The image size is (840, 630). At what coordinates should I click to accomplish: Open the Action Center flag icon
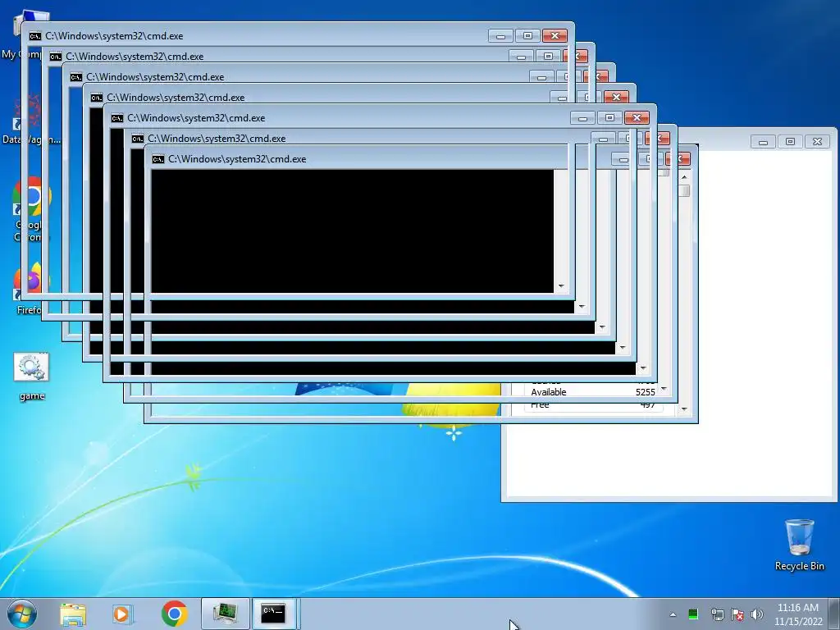737,614
